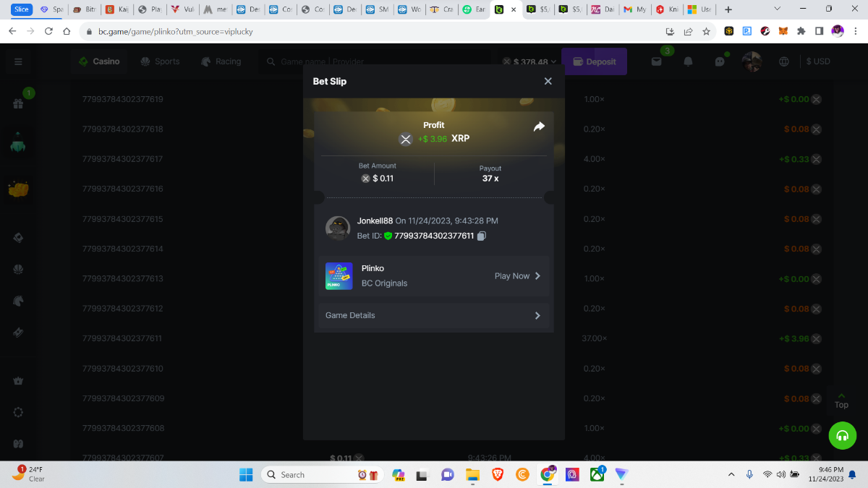This screenshot has width=868, height=488.
Task: Click the green live support headset icon
Action: click(x=842, y=435)
